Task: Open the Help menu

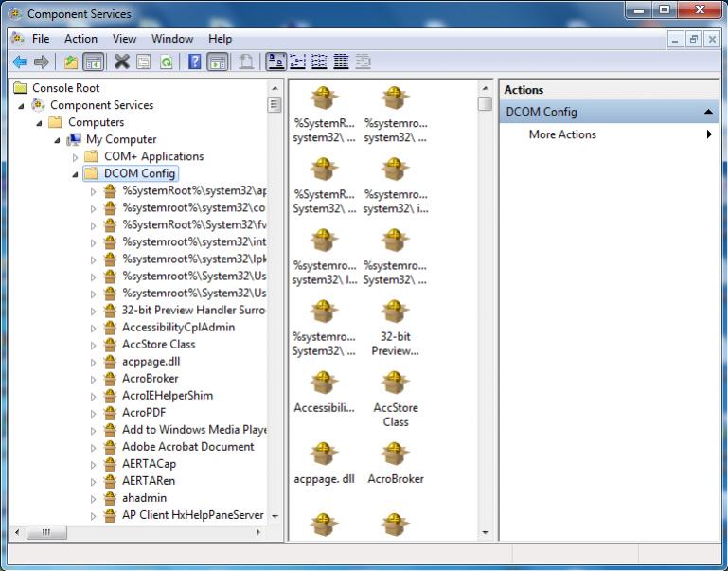Action: [x=220, y=39]
